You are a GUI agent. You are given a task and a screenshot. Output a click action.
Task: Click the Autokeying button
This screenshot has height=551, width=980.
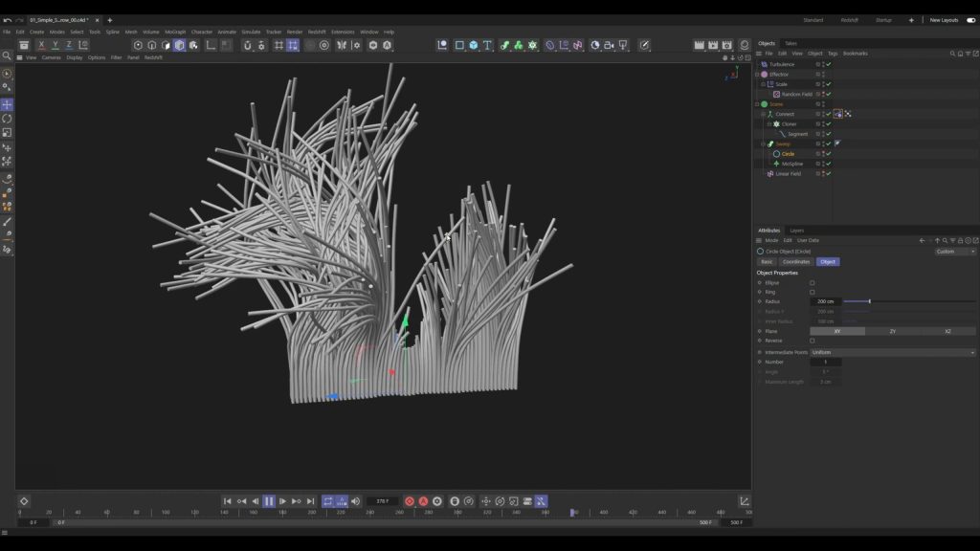(x=423, y=501)
